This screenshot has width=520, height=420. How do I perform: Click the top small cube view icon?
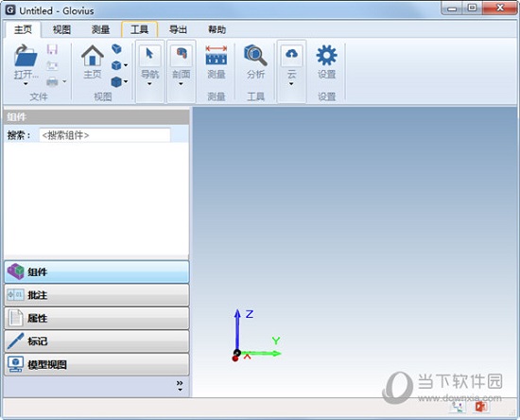[x=116, y=49]
